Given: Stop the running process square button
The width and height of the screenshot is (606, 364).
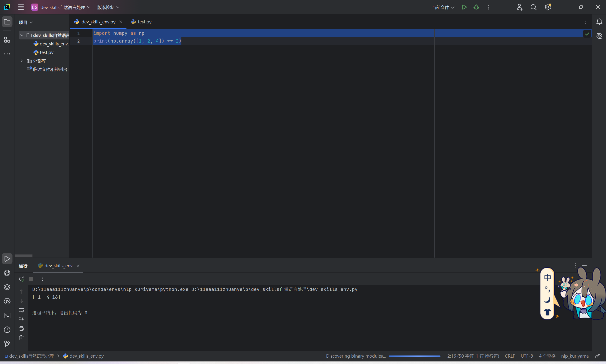Looking at the screenshot, I should pos(31,279).
